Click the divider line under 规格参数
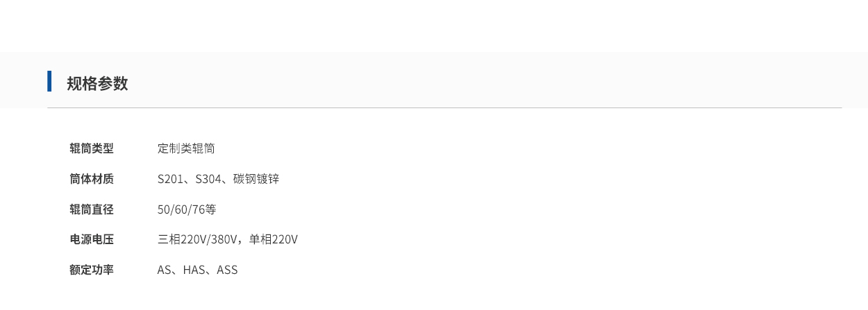 tap(444, 107)
